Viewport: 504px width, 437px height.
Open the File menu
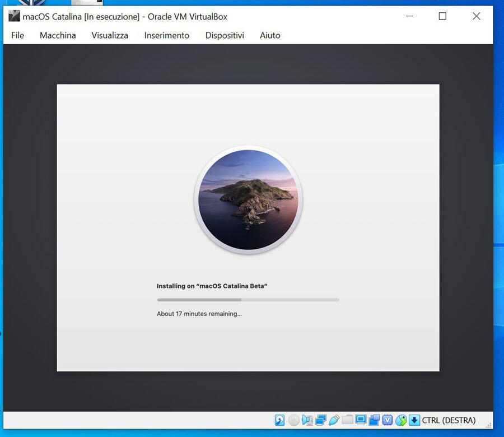[x=17, y=35]
